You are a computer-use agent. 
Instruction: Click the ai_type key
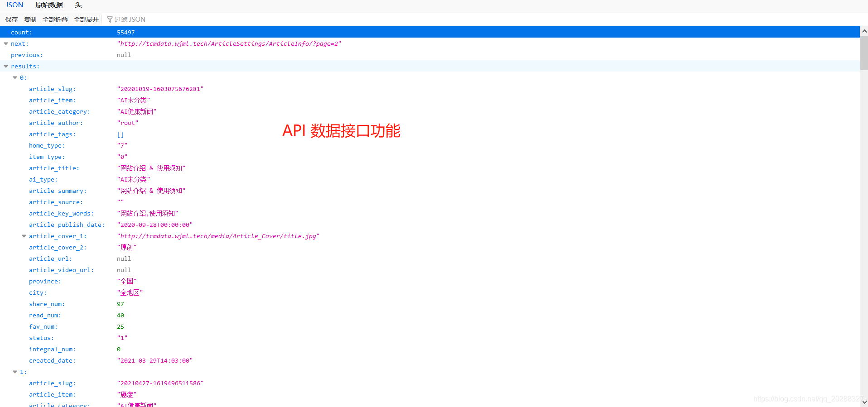pyautogui.click(x=43, y=180)
